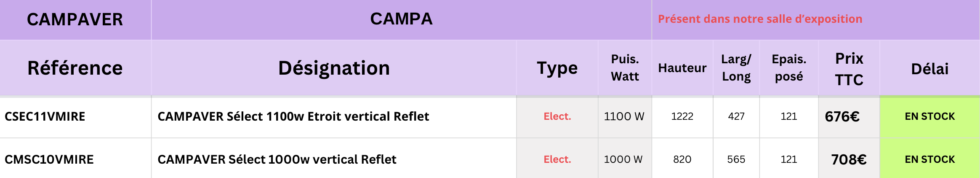
Task: Click the 708€ price cell
Action: [849, 159]
